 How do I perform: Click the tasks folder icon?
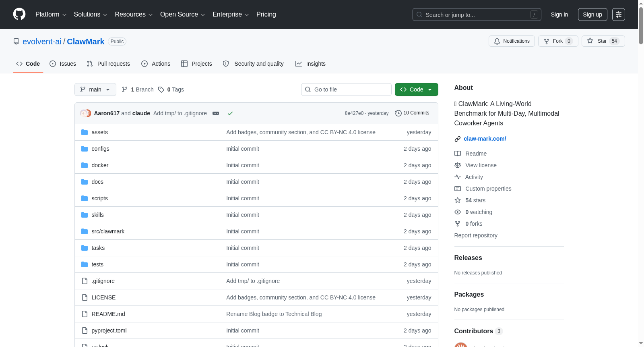85,248
